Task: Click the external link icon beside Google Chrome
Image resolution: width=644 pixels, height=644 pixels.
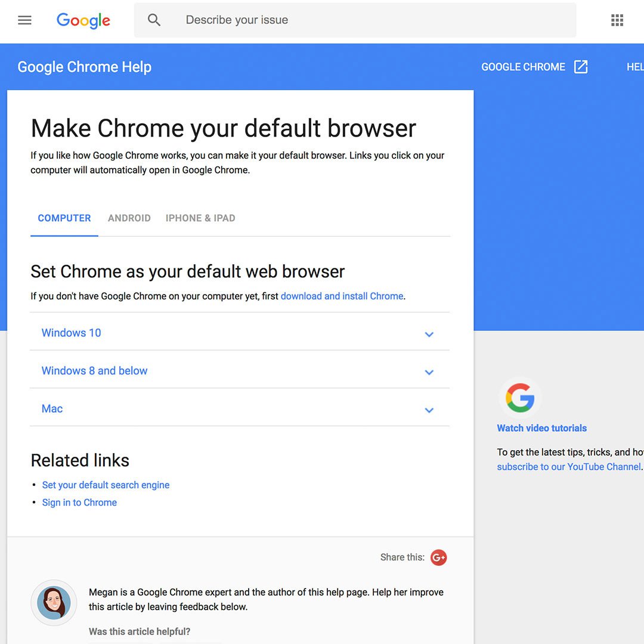Action: [581, 67]
